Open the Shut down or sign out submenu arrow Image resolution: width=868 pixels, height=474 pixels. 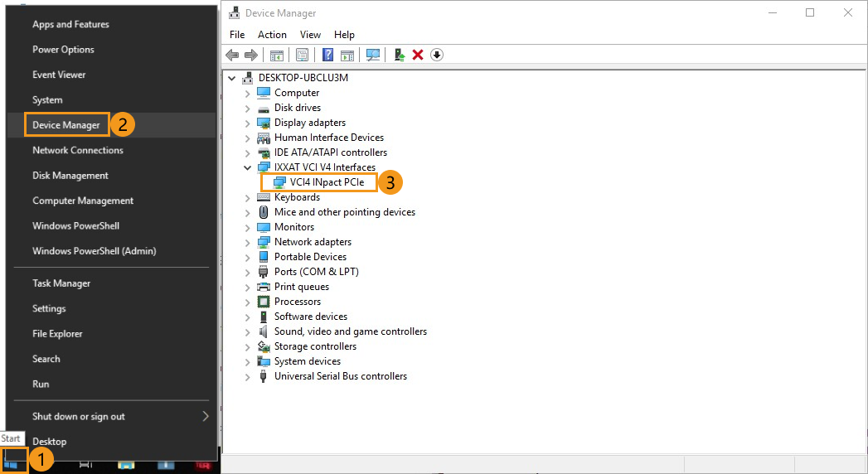206,417
